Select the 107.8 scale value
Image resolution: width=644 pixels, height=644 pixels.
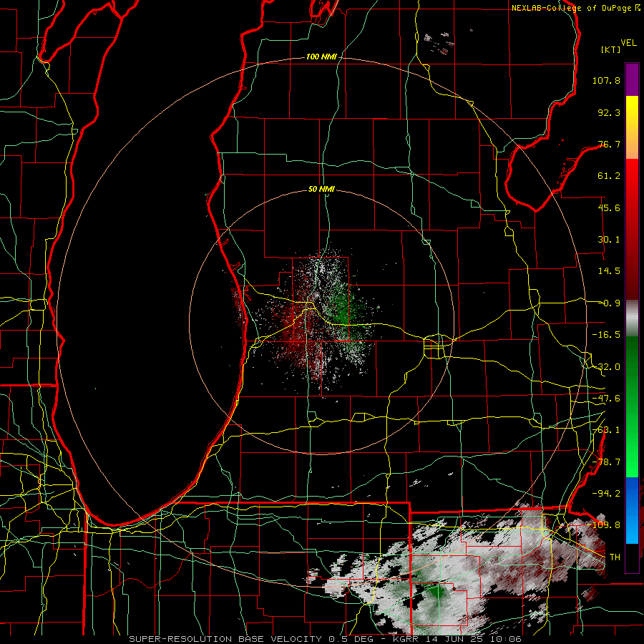(606, 80)
